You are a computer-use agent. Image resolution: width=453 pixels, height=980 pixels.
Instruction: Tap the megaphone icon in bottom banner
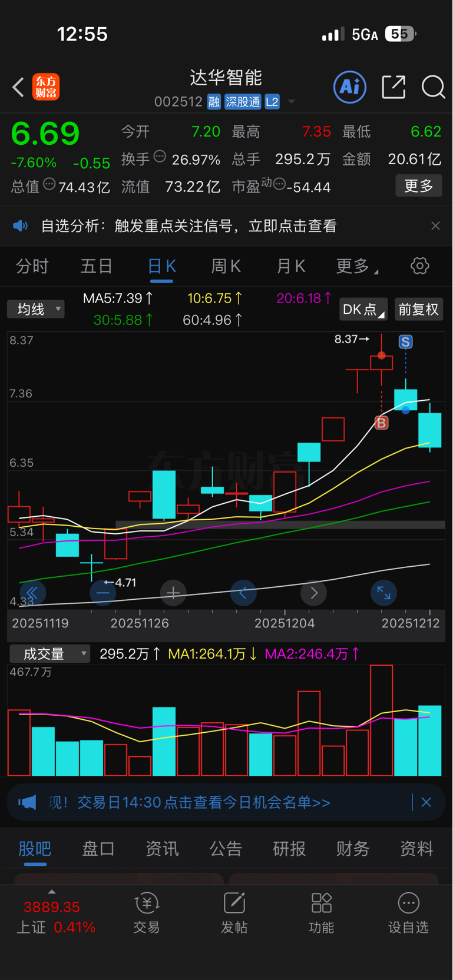27,802
